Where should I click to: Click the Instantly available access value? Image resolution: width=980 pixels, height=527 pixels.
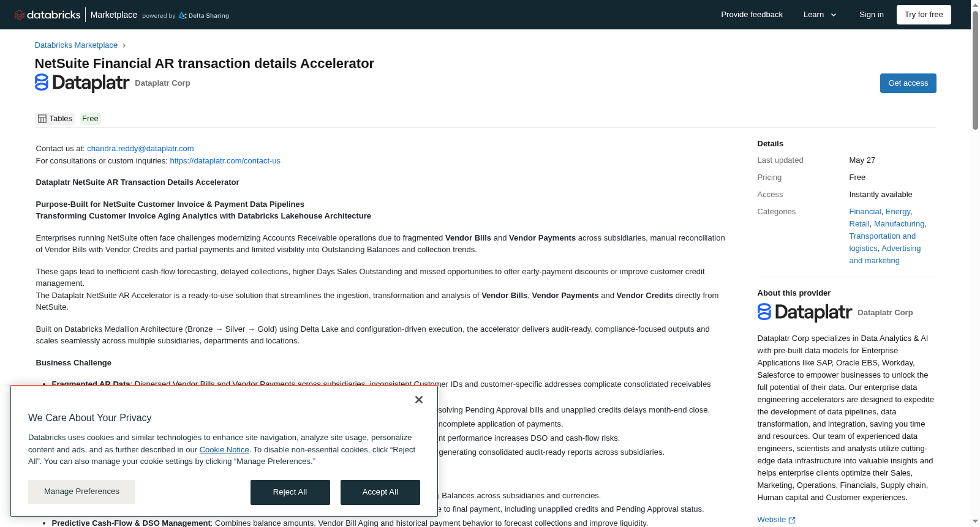coord(880,195)
